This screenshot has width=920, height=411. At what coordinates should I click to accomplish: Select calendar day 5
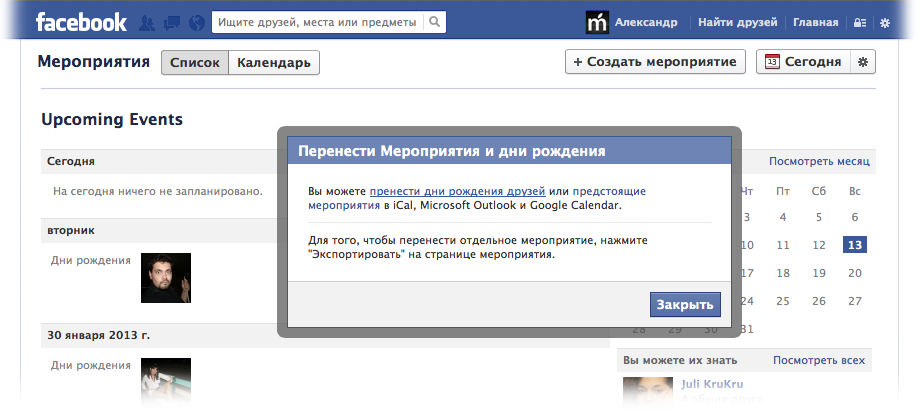[x=818, y=217]
